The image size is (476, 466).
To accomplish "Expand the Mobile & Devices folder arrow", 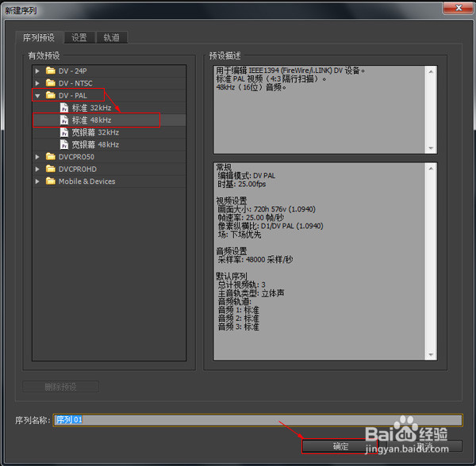I will 37,181.
